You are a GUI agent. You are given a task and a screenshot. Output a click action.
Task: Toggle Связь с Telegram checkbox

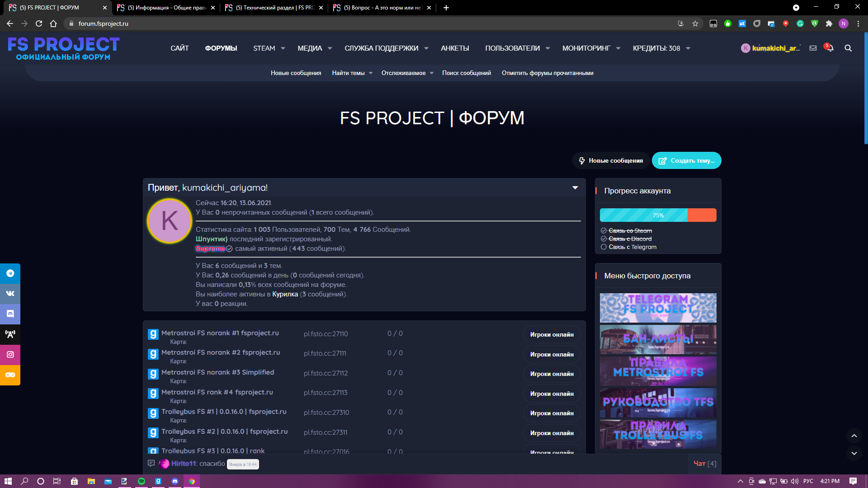tap(604, 247)
